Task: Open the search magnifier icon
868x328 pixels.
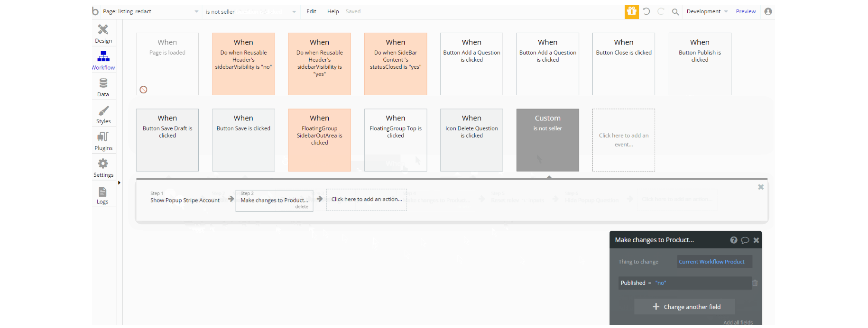Action: [675, 12]
